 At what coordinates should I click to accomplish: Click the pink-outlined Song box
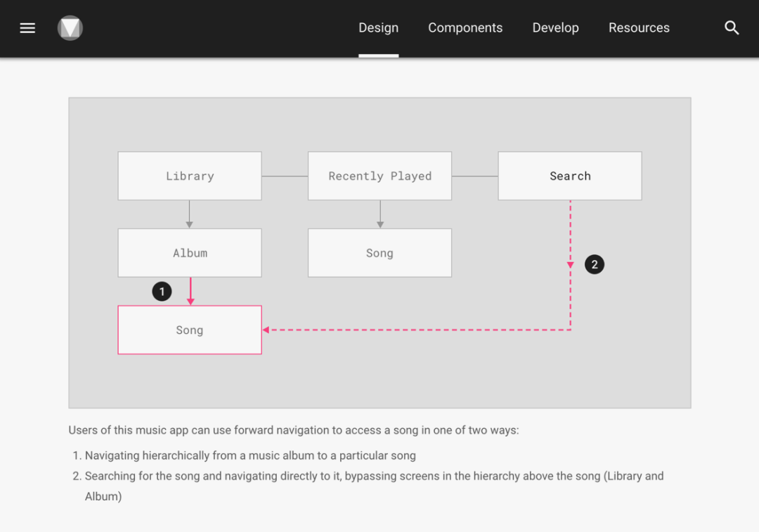pos(190,330)
